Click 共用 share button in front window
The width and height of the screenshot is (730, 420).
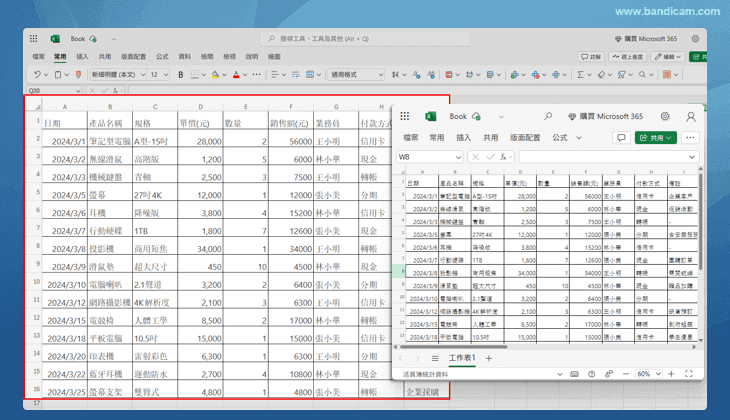pos(656,138)
